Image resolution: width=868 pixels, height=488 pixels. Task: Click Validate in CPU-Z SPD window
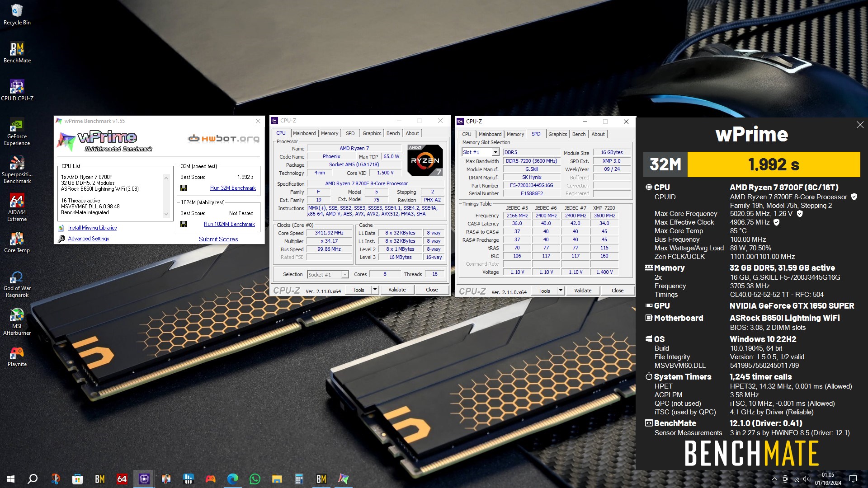pyautogui.click(x=583, y=291)
